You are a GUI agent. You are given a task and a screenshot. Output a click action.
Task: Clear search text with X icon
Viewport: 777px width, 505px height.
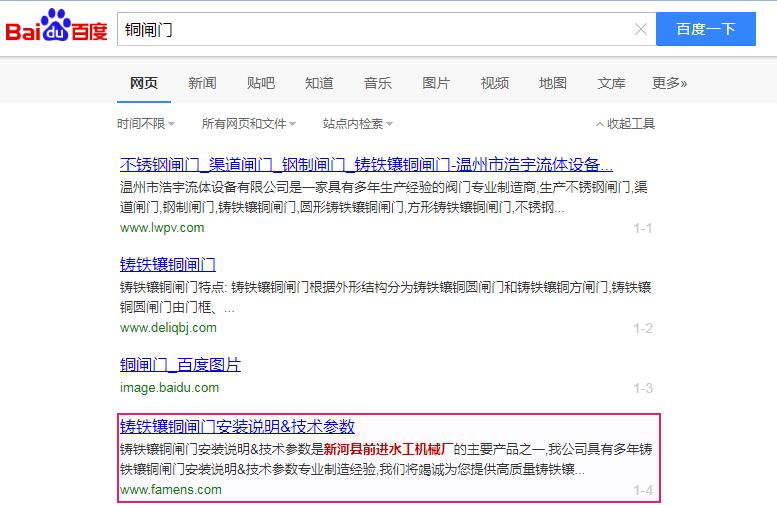pyautogui.click(x=641, y=30)
